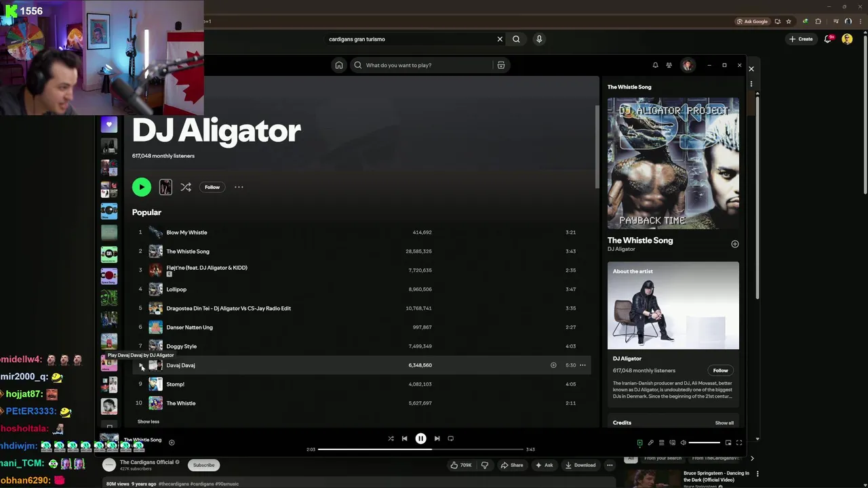Like the YouTube video showing 709K
The image size is (868, 488).
coord(461,465)
